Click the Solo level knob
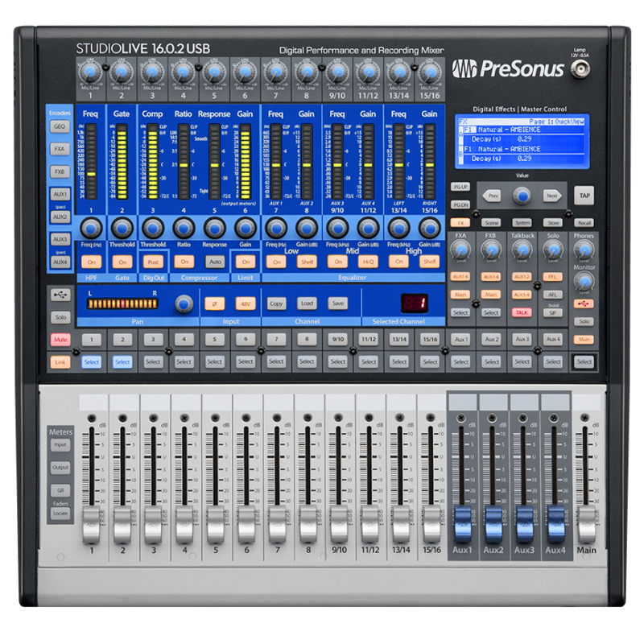This screenshot has width=644, height=644. coord(553,250)
